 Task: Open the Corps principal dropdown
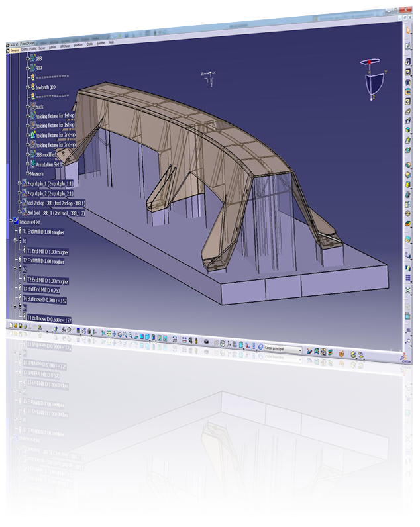pyautogui.click(x=282, y=349)
